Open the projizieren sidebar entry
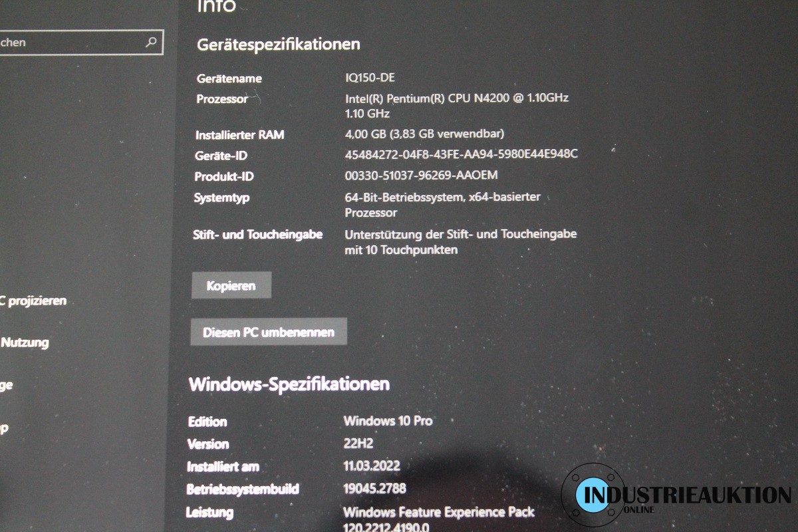This screenshot has width=798, height=532. (33, 301)
